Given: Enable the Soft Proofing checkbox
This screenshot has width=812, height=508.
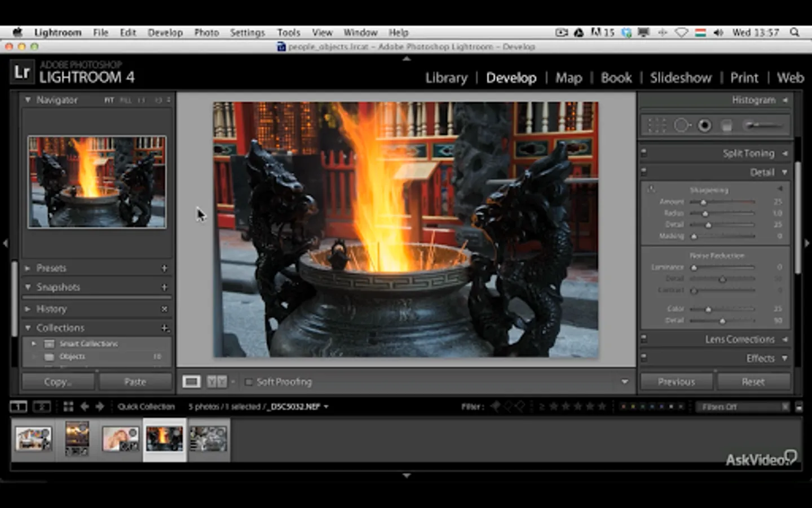Looking at the screenshot, I should 249,382.
